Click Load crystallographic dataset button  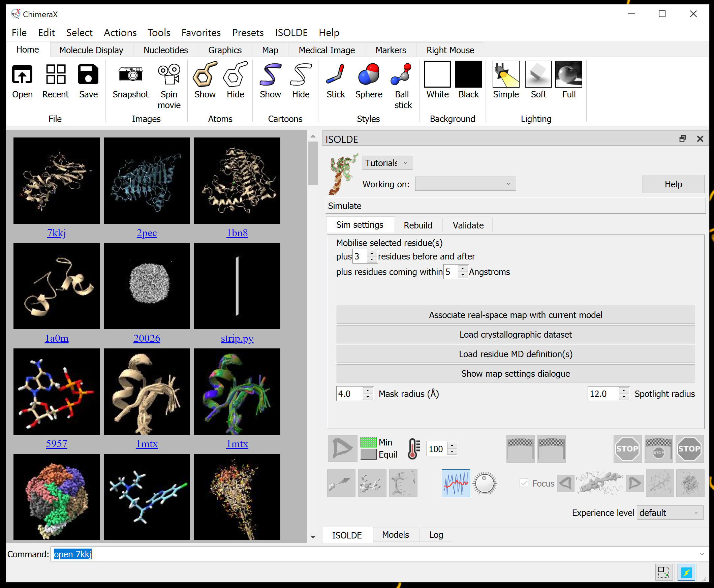point(515,334)
